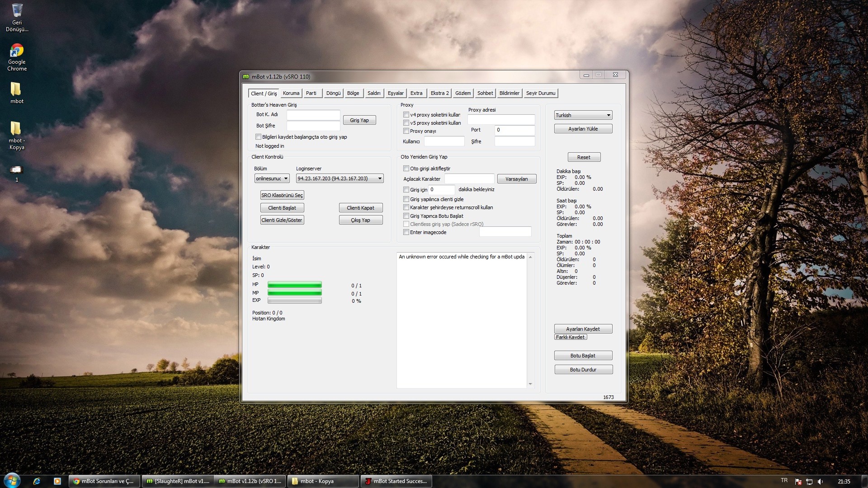
Task: Switch to the Koruma tab
Action: 291,94
